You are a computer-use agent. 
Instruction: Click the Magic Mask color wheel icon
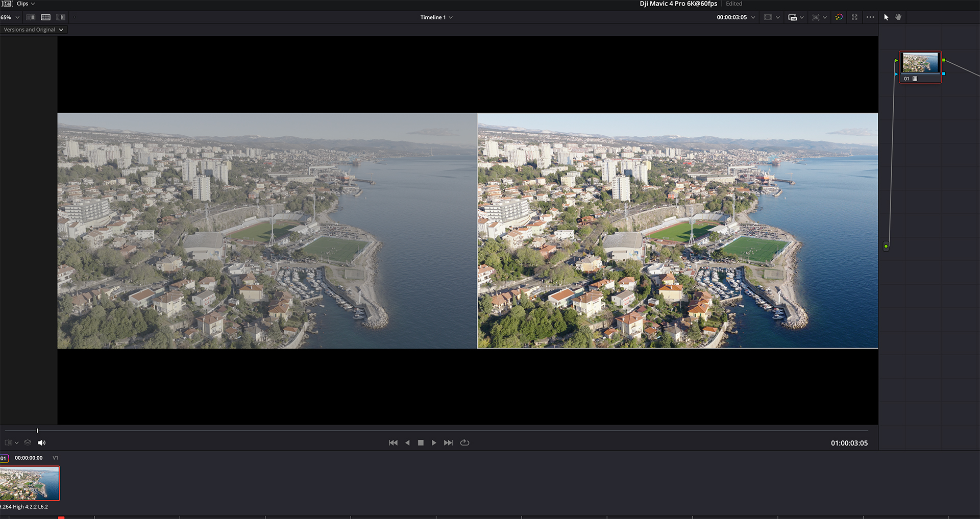click(x=839, y=17)
